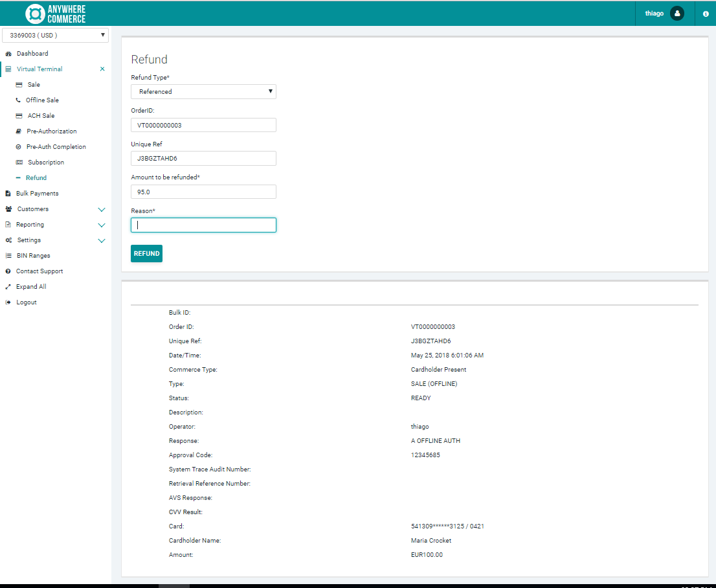Focus the OrderID input field
The image size is (716, 588).
click(203, 125)
